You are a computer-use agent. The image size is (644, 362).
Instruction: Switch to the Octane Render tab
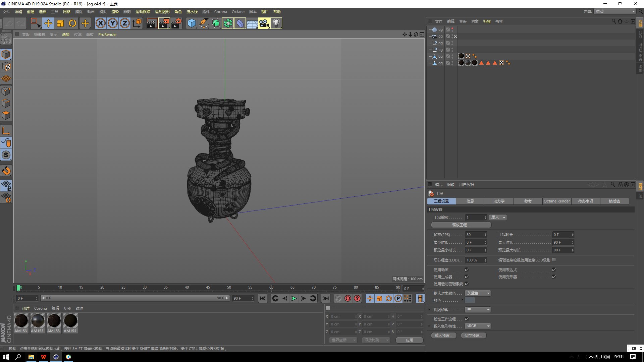[x=556, y=201]
